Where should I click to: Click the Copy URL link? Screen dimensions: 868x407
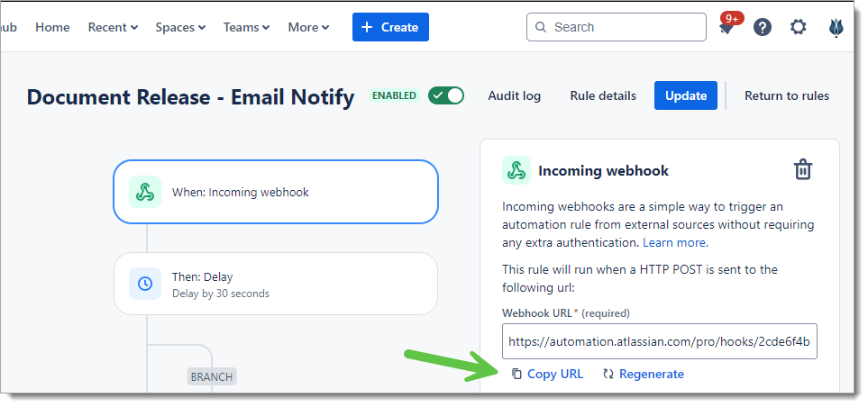click(547, 374)
